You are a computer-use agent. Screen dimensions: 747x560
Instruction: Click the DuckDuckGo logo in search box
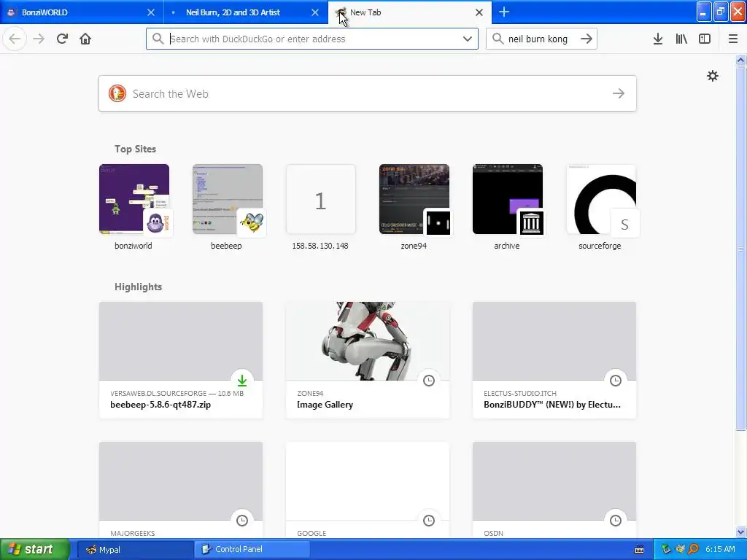point(117,93)
